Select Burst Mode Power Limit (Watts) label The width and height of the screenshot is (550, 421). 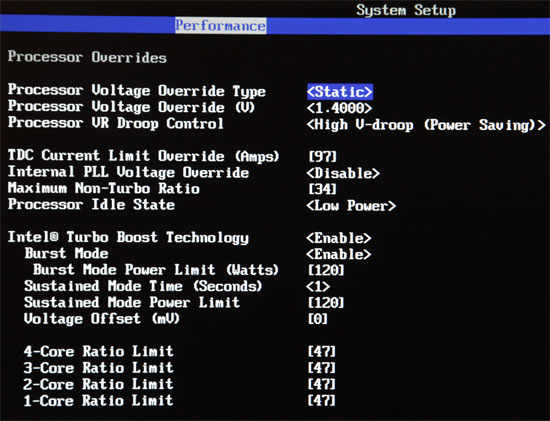tap(156, 270)
